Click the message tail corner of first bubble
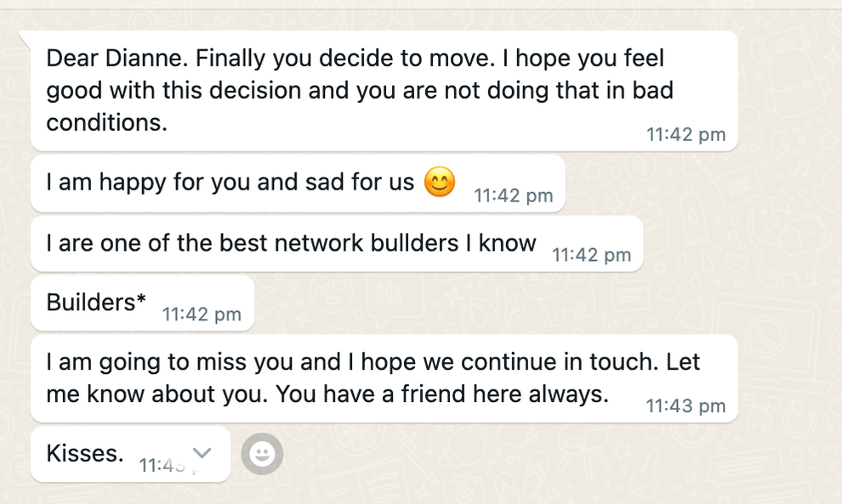Viewport: 842px width, 504px height. [26, 37]
